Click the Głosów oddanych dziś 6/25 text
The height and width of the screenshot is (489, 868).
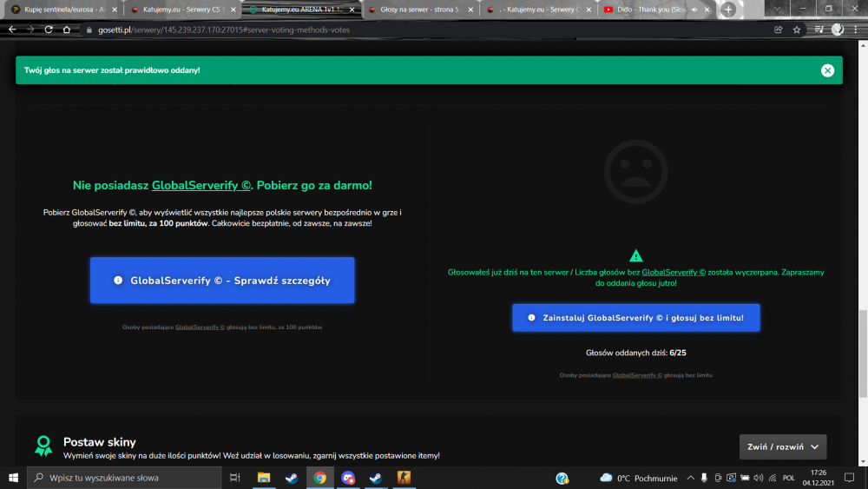[x=635, y=353]
